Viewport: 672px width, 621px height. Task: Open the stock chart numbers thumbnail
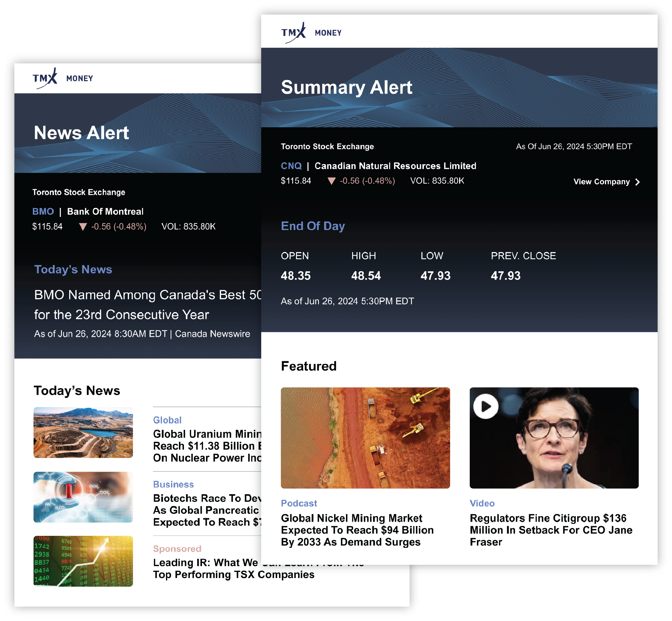point(83,561)
